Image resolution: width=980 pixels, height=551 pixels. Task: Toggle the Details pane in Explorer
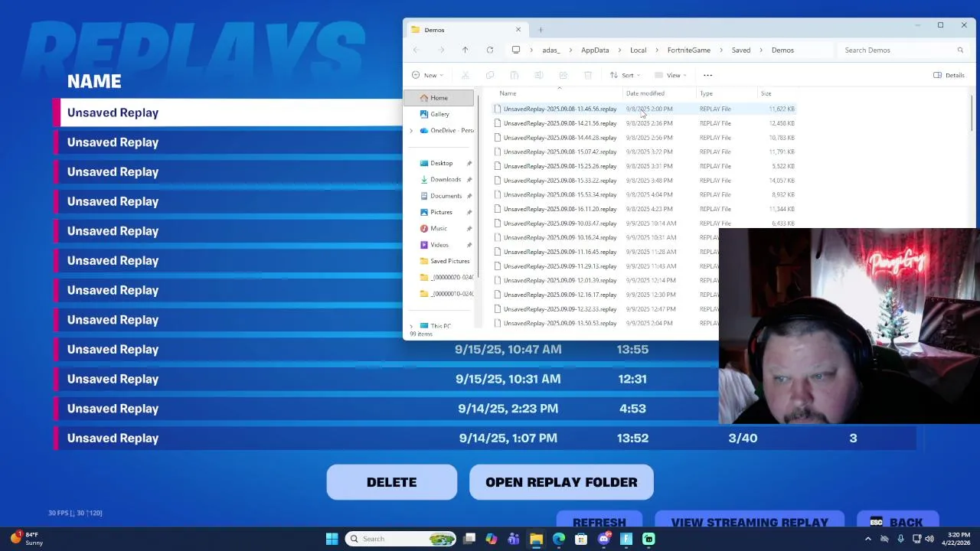click(x=949, y=75)
